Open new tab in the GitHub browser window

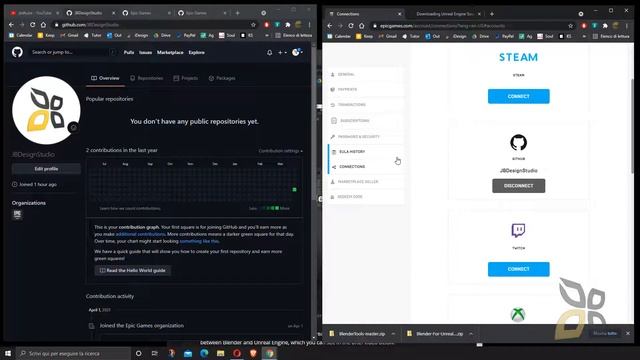pos(238,13)
